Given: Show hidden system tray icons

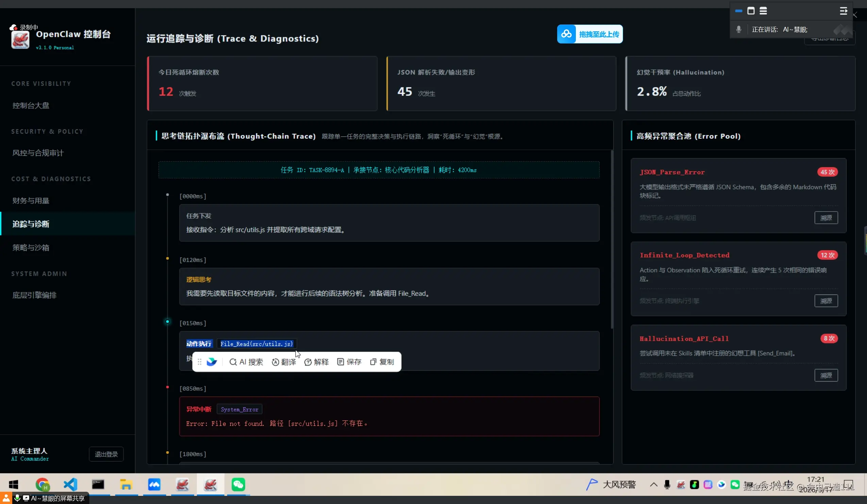Looking at the screenshot, I should (x=654, y=484).
